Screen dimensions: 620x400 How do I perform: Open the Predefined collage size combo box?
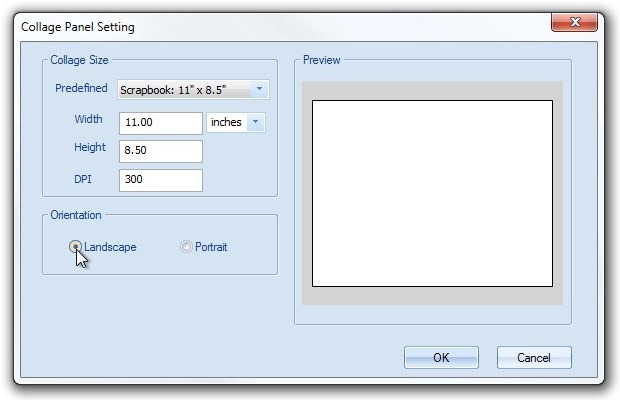193,90
